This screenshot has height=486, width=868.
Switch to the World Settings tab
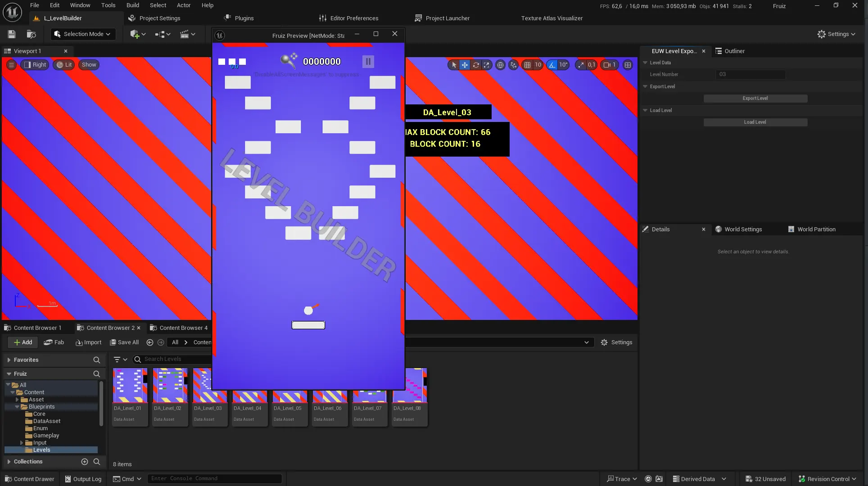pyautogui.click(x=738, y=229)
